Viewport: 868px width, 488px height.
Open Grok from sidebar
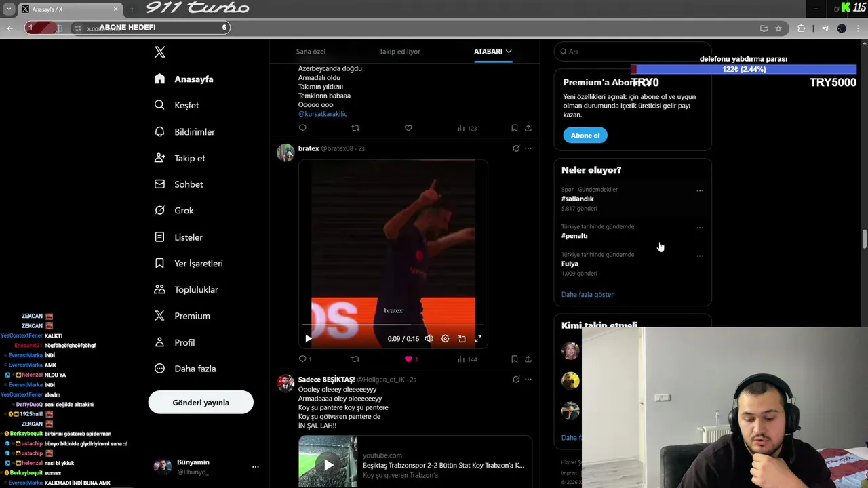[174, 211]
